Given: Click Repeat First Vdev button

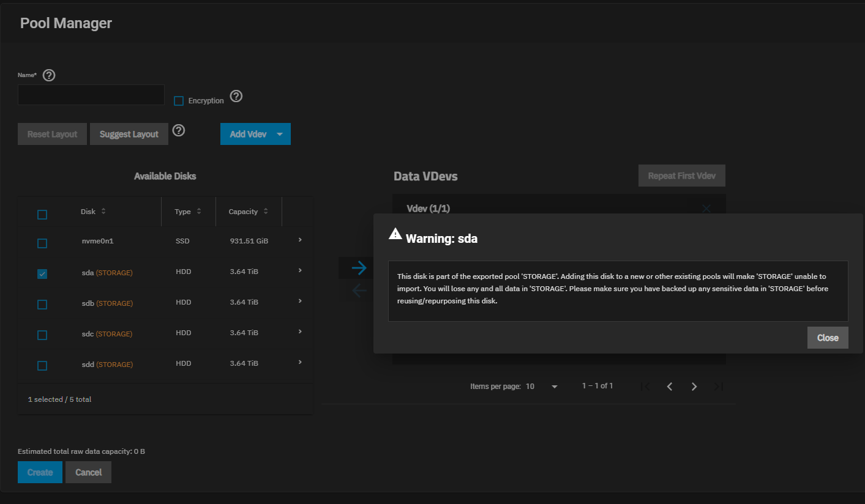Looking at the screenshot, I should click(682, 176).
